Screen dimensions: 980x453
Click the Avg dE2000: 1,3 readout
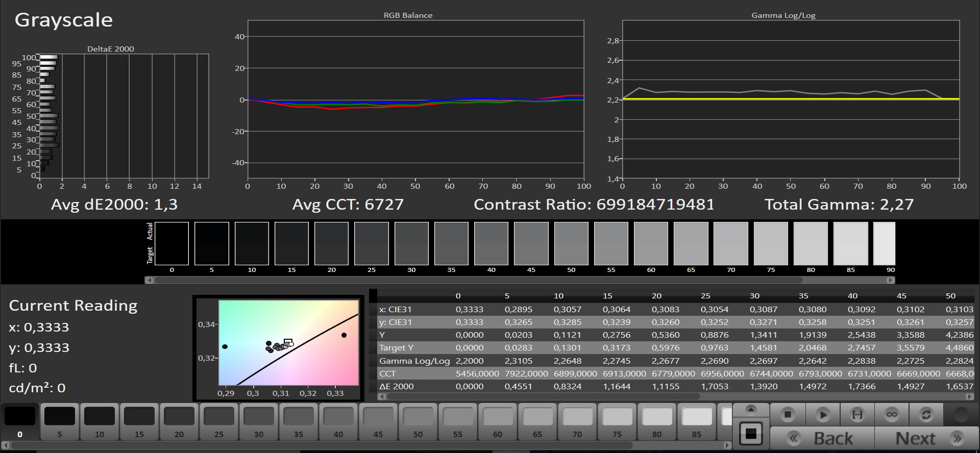tap(114, 205)
